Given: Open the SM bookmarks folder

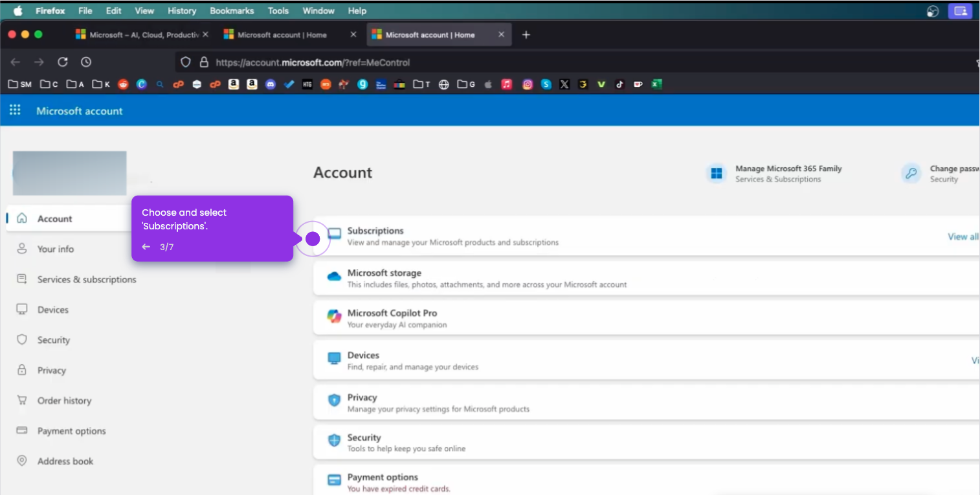Looking at the screenshot, I should pos(20,84).
